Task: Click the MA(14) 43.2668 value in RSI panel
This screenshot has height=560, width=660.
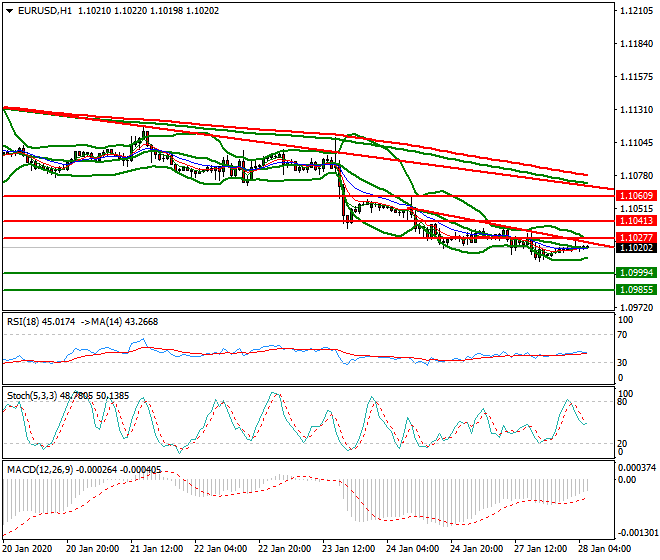Action: click(125, 322)
